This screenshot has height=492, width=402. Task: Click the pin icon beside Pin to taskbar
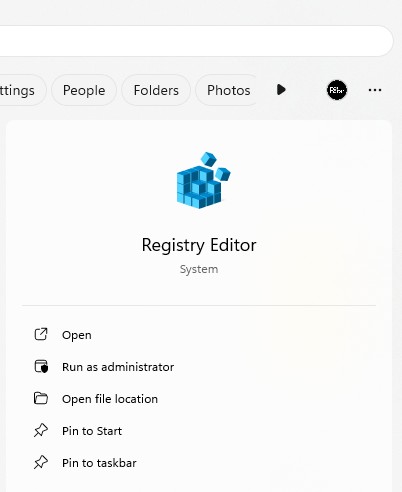point(41,462)
